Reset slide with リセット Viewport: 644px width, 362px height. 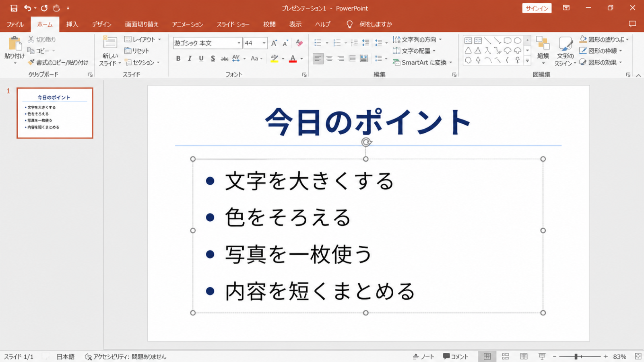point(137,51)
